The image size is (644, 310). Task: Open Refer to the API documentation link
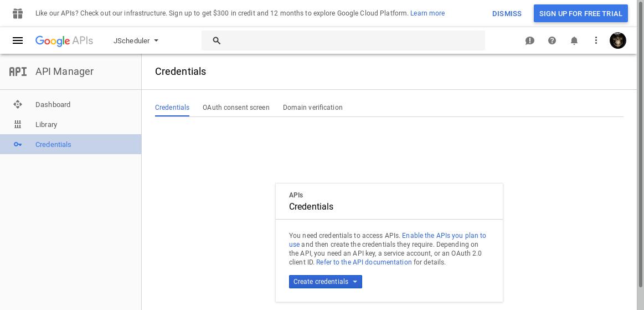coord(364,262)
